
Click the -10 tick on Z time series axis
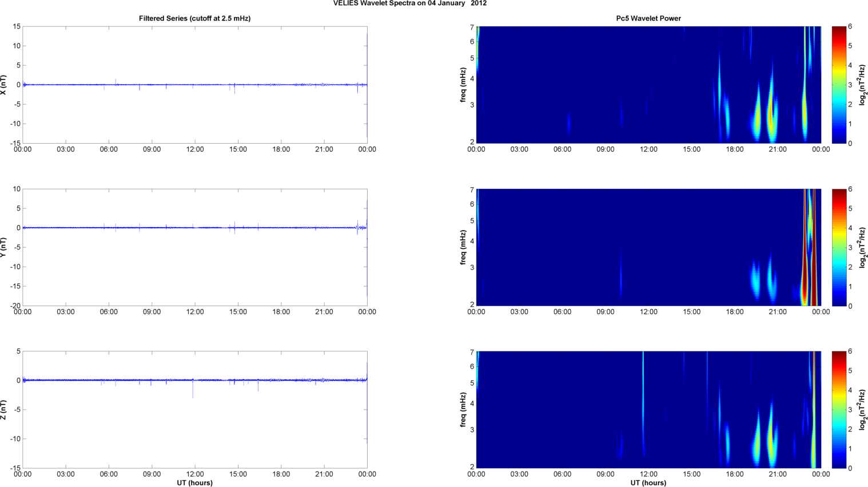[15, 439]
